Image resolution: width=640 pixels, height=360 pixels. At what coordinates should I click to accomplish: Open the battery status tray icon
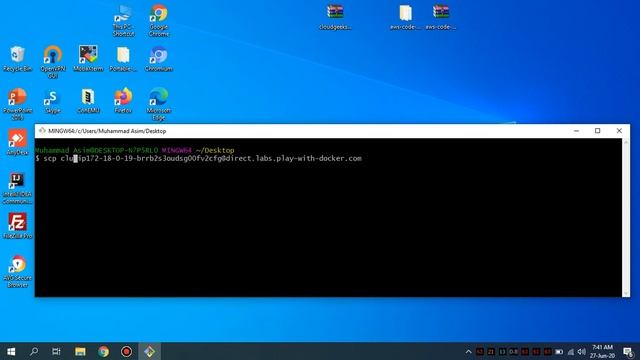point(559,352)
